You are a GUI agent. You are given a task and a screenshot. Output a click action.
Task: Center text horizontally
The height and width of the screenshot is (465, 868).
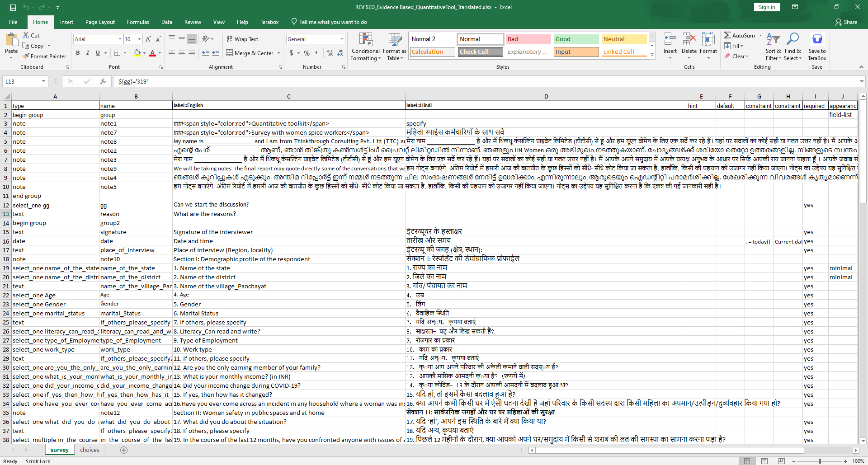(x=182, y=53)
